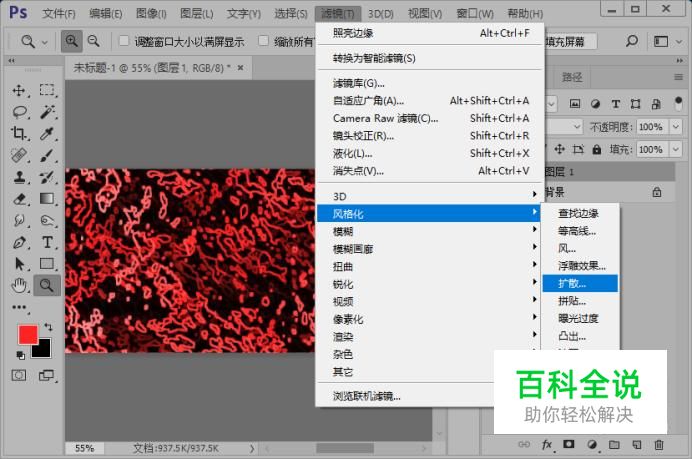Reset default foreground and background colors
The width and height of the screenshot is (692, 459).
(20, 355)
